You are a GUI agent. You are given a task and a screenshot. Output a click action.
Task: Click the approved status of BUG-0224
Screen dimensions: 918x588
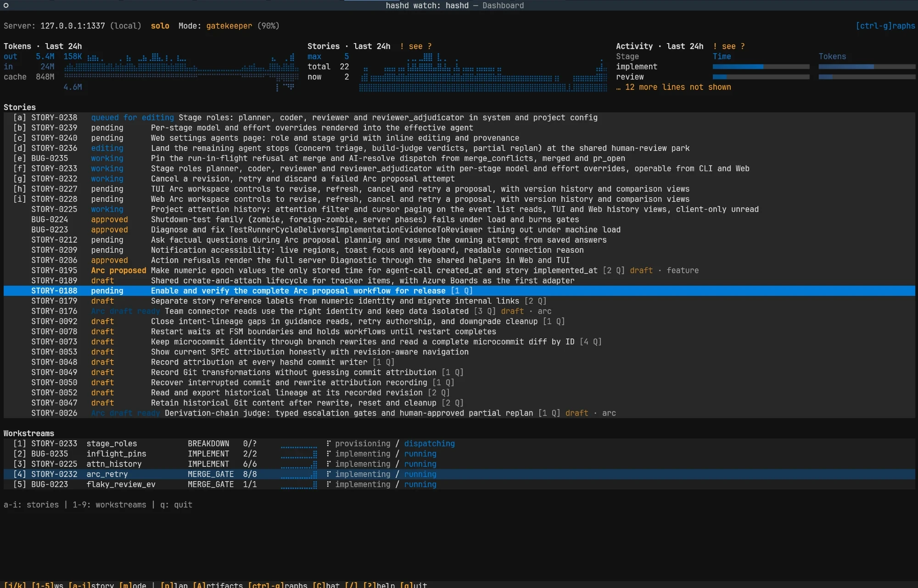(109, 220)
